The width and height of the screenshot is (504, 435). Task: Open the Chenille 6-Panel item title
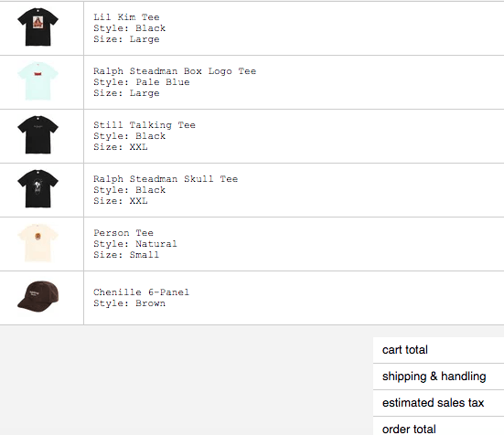coord(142,292)
